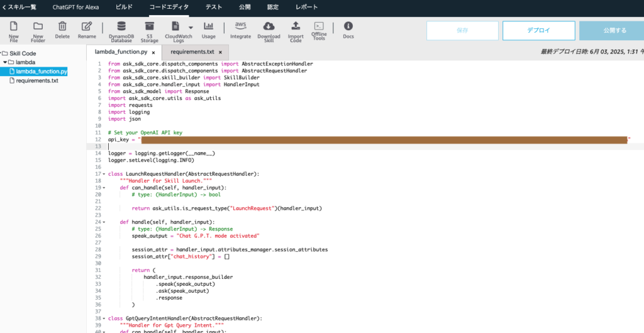The width and height of the screenshot is (644, 333).
Task: Close the requirements.txt editor tab
Action: (220, 53)
